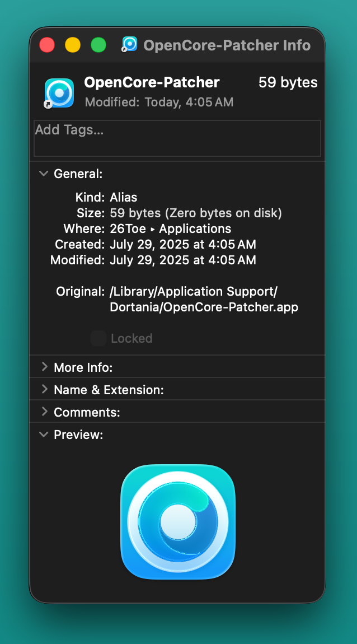Screen dimensions: 357x644
Task: Click 'Modified: Today, 4:05 AM' header text
Action: click(x=159, y=102)
